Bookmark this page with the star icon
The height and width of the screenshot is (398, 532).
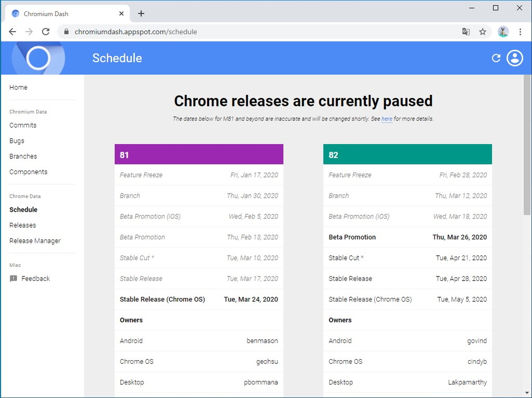(483, 32)
